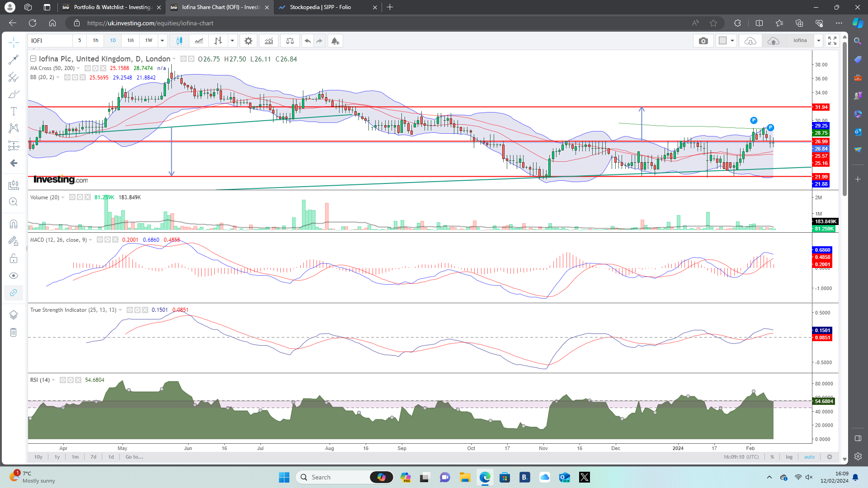
Task: Select the pitchfork drawing tool
Action: click(14, 77)
